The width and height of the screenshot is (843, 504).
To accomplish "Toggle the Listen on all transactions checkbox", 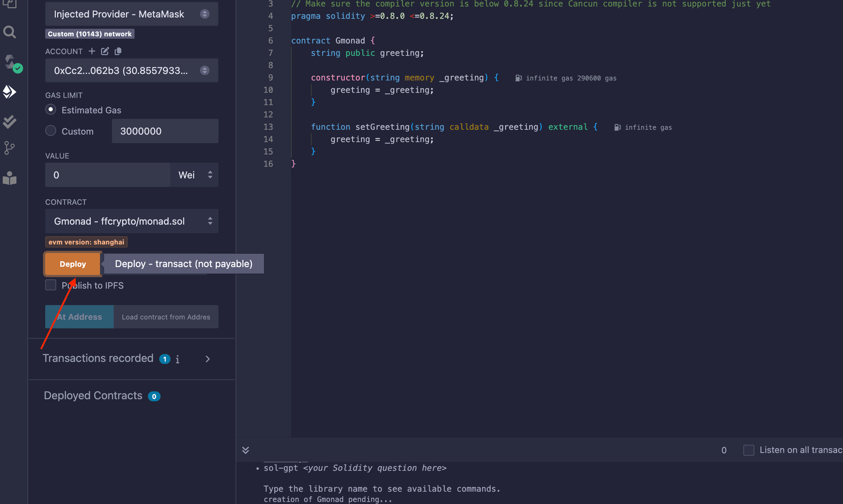I will coord(748,450).
